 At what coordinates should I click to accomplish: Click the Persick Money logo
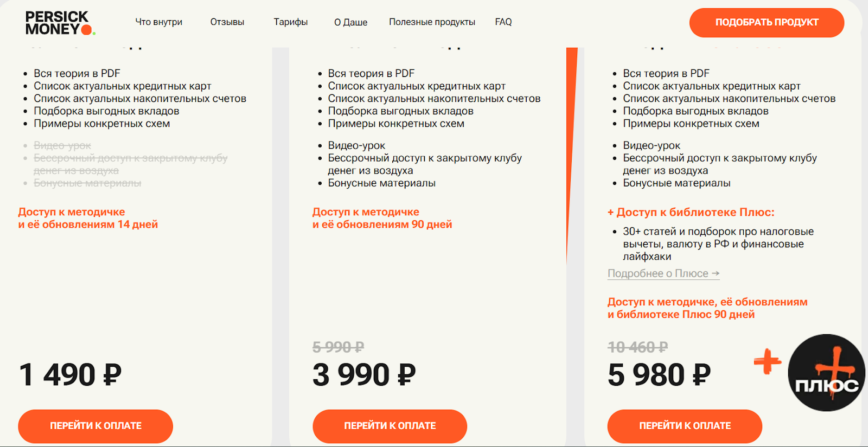60,23
